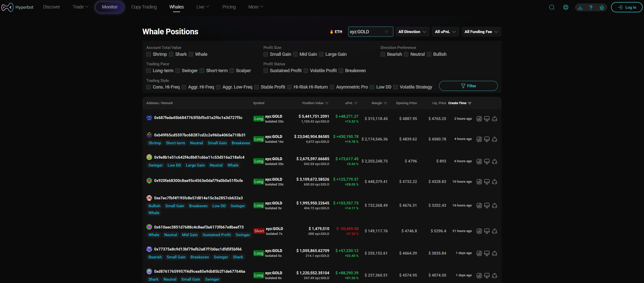
Task: Click the bug report icon
Action: pyautogui.click(x=601, y=7)
